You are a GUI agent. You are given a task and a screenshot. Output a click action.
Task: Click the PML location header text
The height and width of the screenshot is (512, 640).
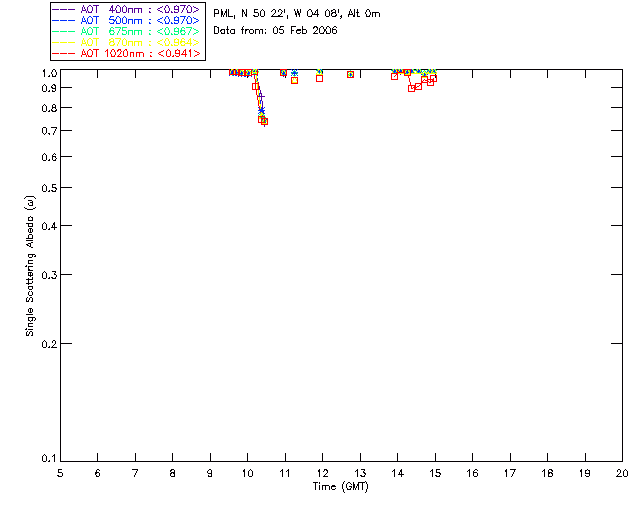pos(297,14)
